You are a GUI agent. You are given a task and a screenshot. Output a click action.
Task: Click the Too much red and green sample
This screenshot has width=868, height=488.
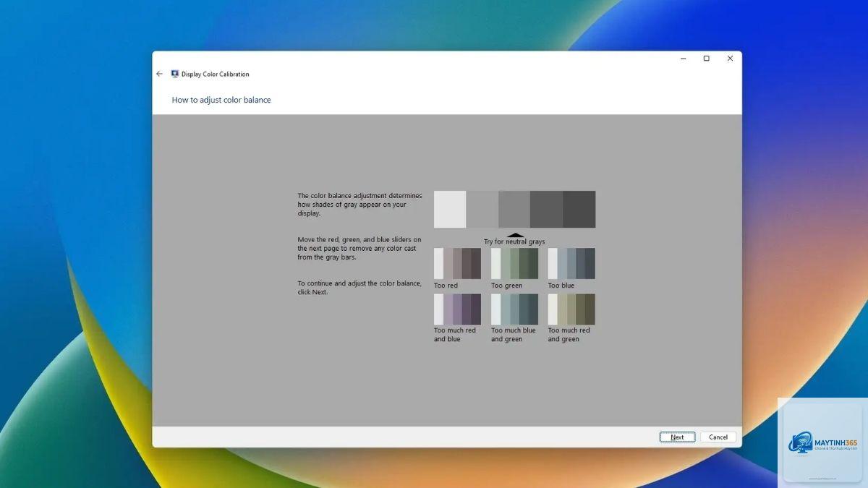click(571, 309)
